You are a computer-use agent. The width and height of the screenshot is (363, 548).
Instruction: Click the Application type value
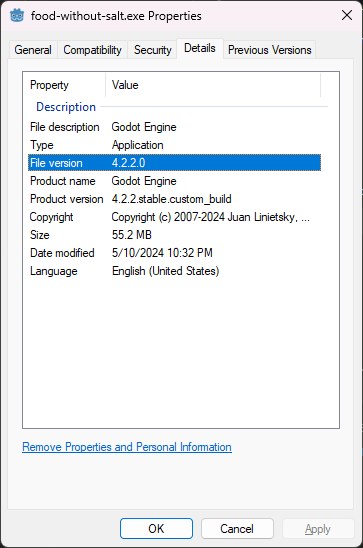coord(137,145)
